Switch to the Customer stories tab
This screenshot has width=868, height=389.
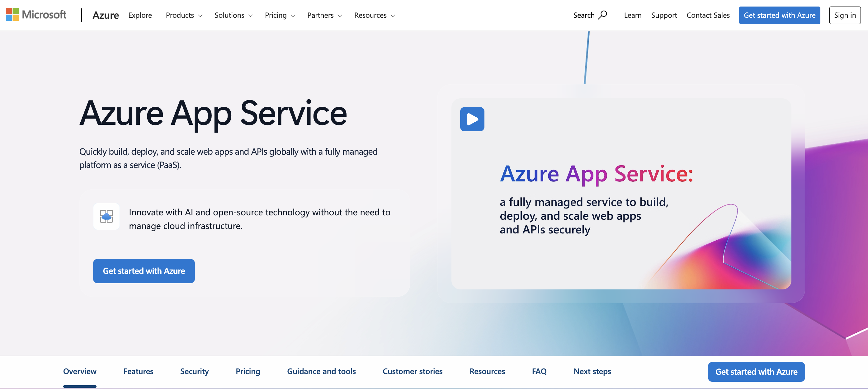coord(413,372)
